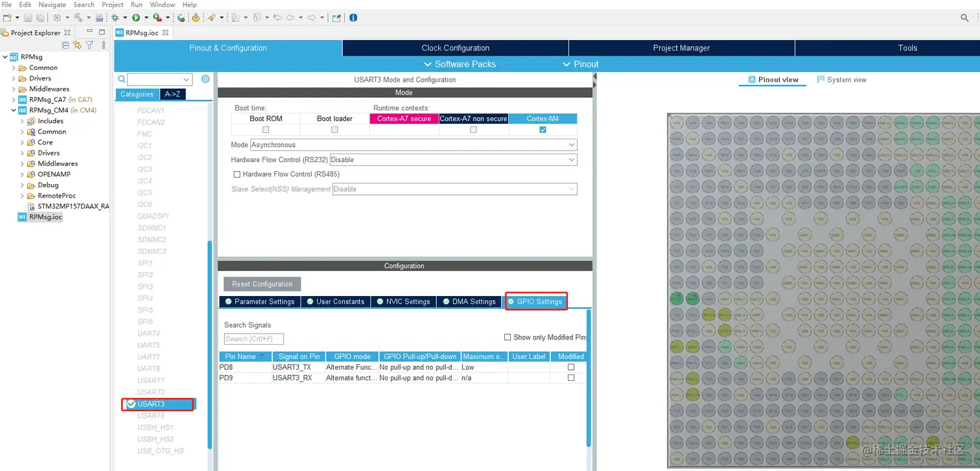Open the Mode dropdown showing Asynchronous
The image size is (980, 471).
[x=414, y=145]
